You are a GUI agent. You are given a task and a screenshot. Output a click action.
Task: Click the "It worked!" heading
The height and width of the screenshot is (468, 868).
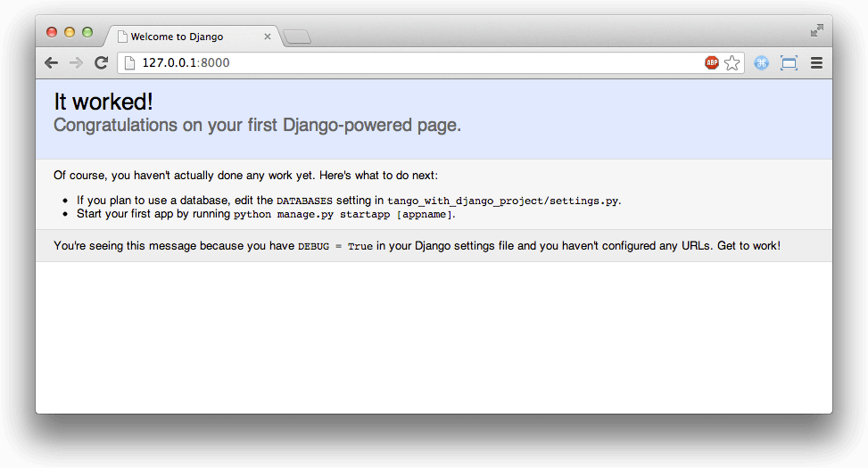tap(103, 102)
